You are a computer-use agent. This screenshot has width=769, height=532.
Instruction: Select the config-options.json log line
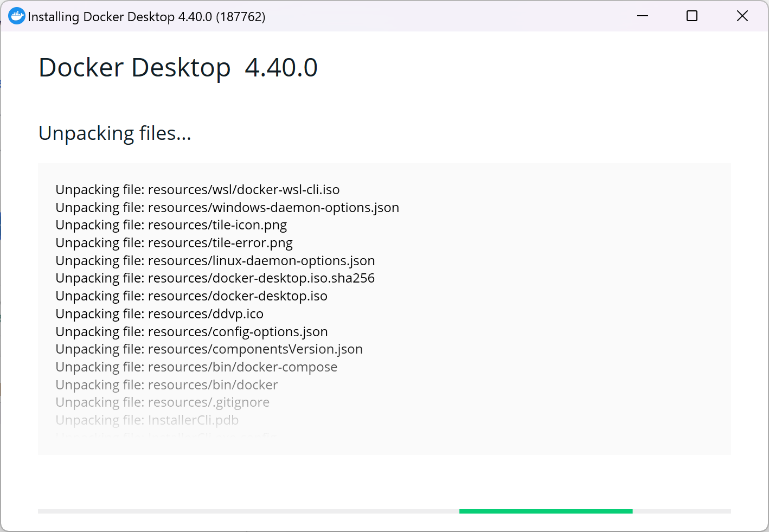point(191,332)
